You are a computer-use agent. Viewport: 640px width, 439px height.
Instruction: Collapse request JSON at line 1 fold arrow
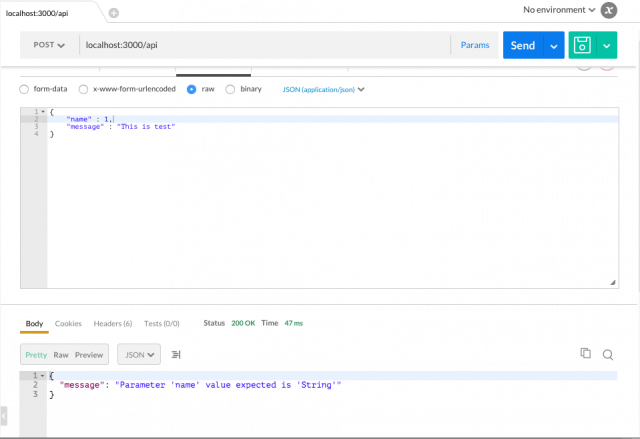[43, 111]
